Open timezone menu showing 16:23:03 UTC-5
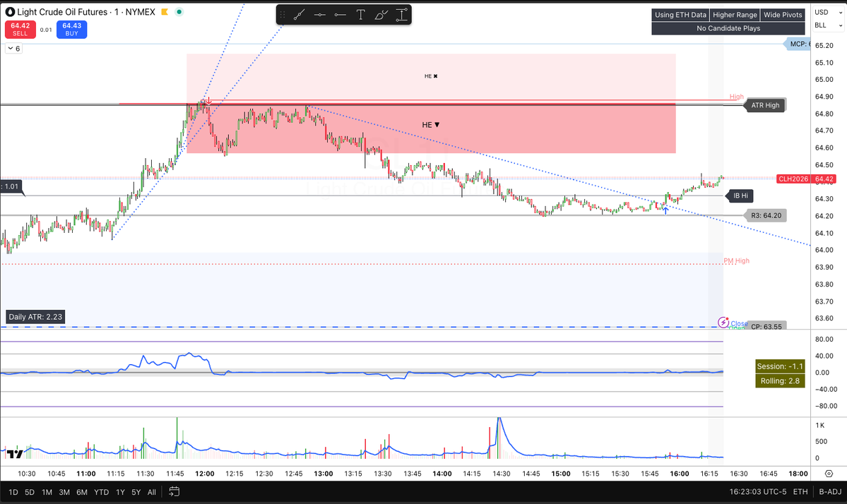Viewport: 847px width, 504px height. point(758,491)
